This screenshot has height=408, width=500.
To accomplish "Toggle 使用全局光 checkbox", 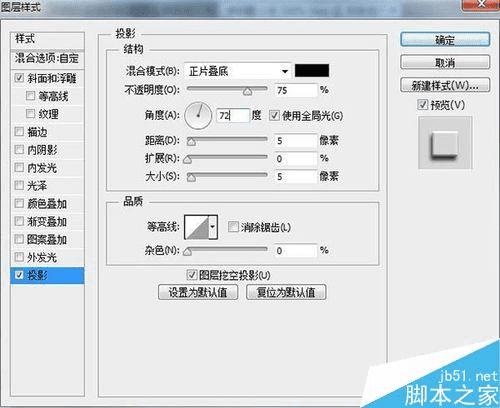I will click(274, 116).
